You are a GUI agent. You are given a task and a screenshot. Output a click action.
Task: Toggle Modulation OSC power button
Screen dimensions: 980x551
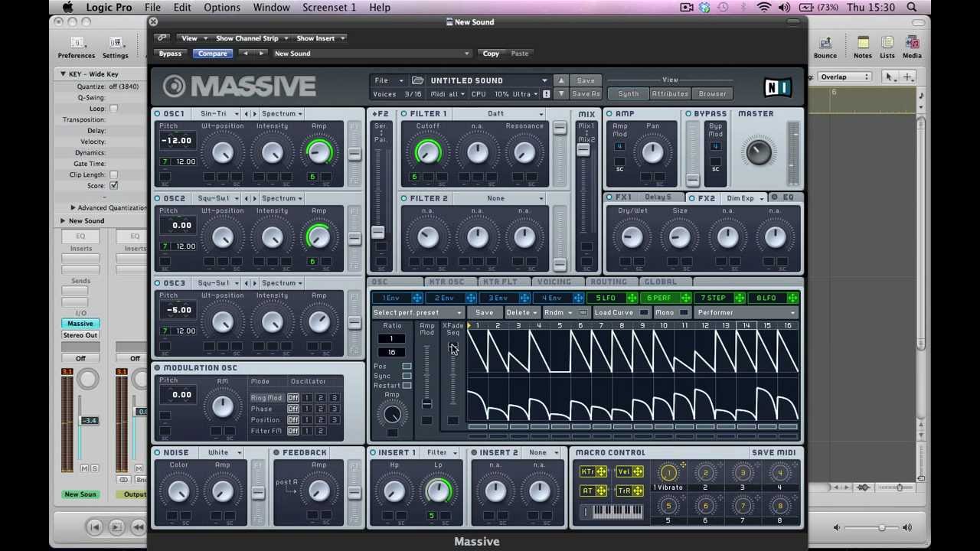158,368
